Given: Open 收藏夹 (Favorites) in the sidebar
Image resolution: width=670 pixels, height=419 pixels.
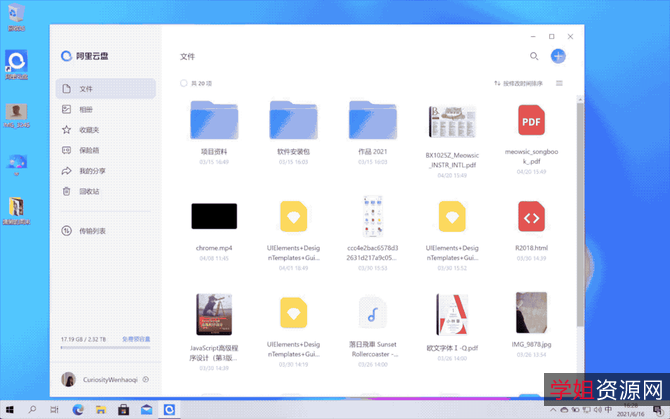Looking at the screenshot, I should pos(88,130).
